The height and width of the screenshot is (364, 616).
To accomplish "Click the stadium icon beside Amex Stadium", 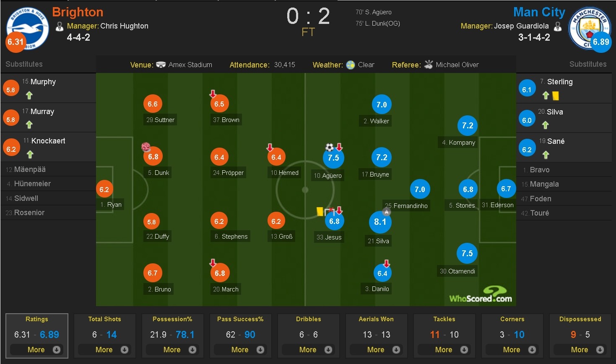I will [x=161, y=65].
